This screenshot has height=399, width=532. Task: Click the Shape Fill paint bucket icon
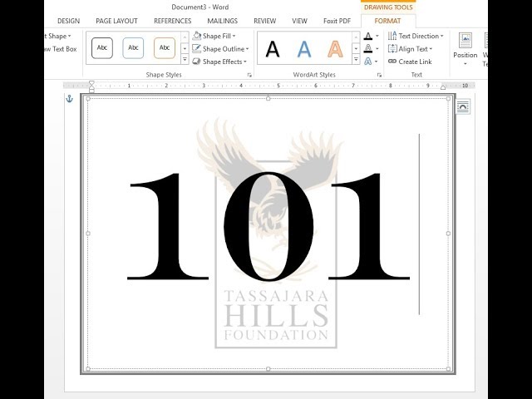[197, 36]
